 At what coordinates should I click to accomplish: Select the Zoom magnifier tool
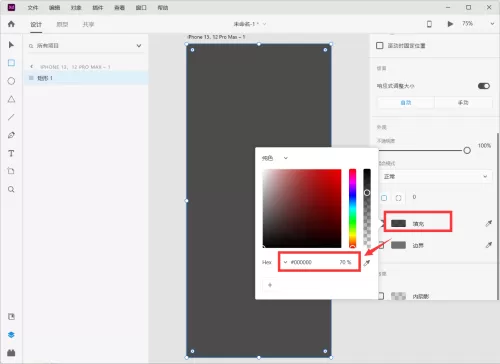tap(11, 189)
